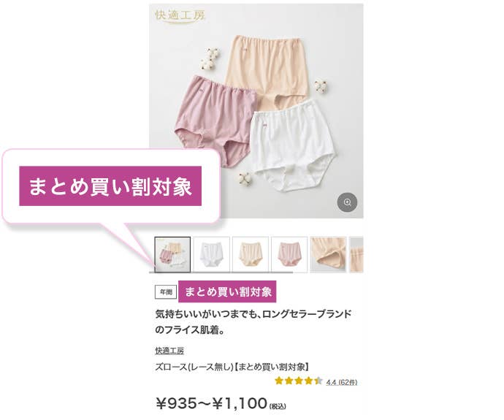Open the 快適工房 brand link

click(x=169, y=351)
